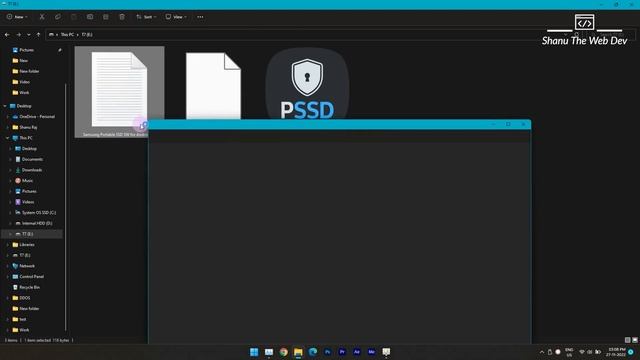This screenshot has width=640, height=360.
Task: Open the Sort dropdown menu
Action: coord(146,17)
